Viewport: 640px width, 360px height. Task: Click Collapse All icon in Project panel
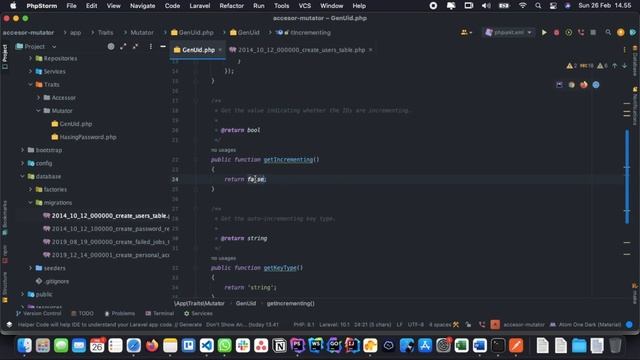pos(135,47)
